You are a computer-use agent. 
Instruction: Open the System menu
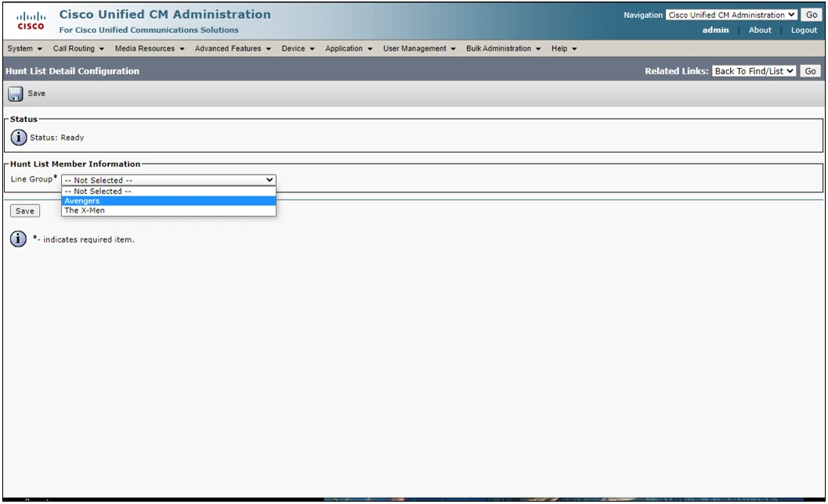[24, 49]
